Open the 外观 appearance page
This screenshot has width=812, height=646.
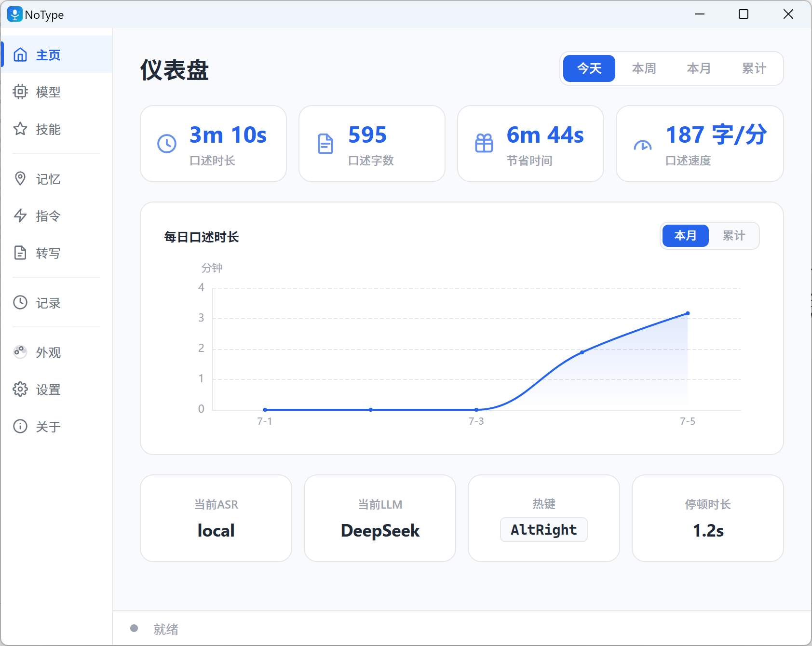click(56, 352)
